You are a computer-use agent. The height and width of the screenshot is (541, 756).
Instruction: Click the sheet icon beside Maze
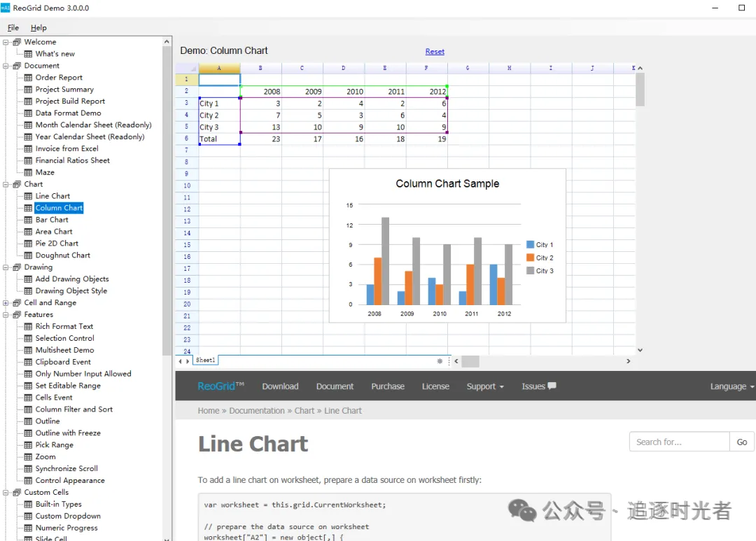click(x=29, y=172)
